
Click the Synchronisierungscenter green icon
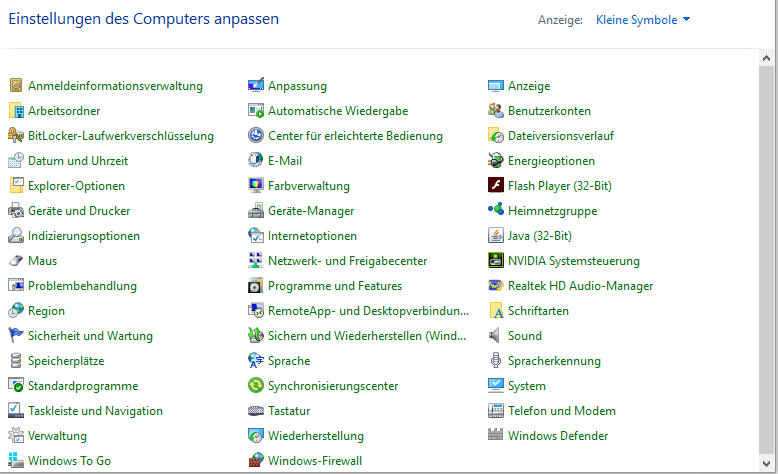tap(256, 385)
